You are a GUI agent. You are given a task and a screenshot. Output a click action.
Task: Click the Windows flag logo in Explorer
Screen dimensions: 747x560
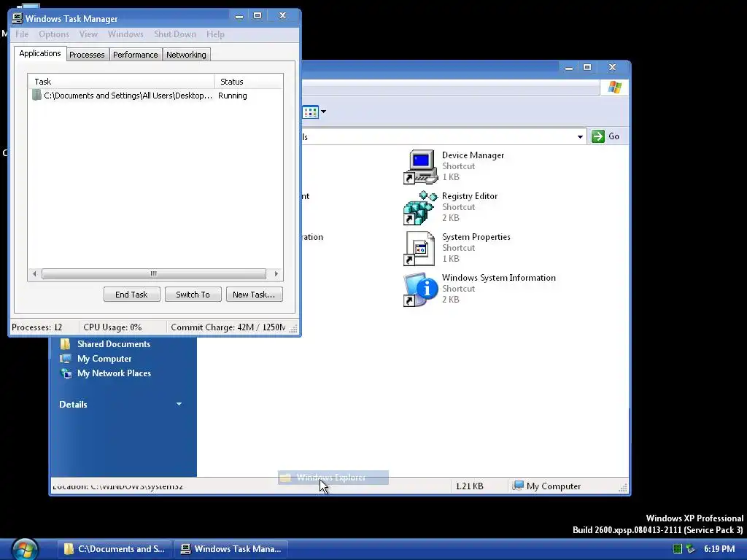tap(614, 87)
